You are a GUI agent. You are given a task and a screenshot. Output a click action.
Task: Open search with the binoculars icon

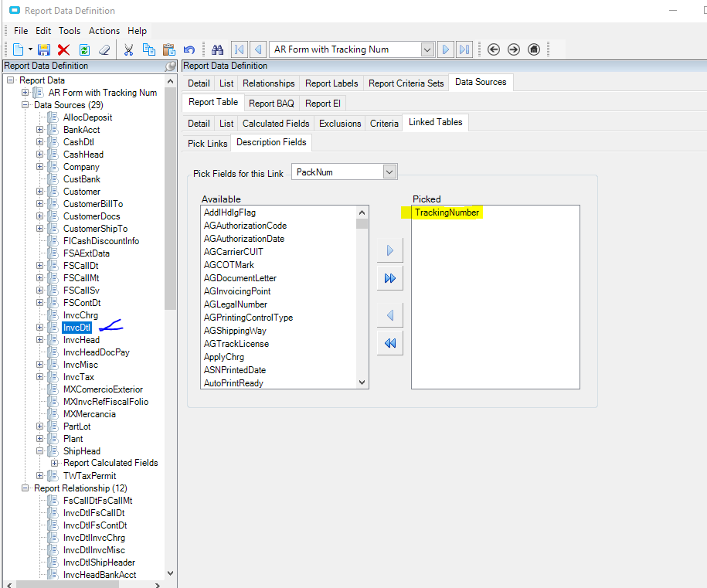coord(217,49)
